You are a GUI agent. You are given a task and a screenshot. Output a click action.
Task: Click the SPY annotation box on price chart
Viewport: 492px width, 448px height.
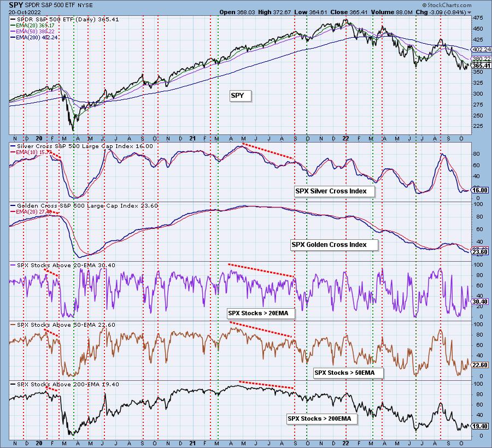(x=241, y=96)
